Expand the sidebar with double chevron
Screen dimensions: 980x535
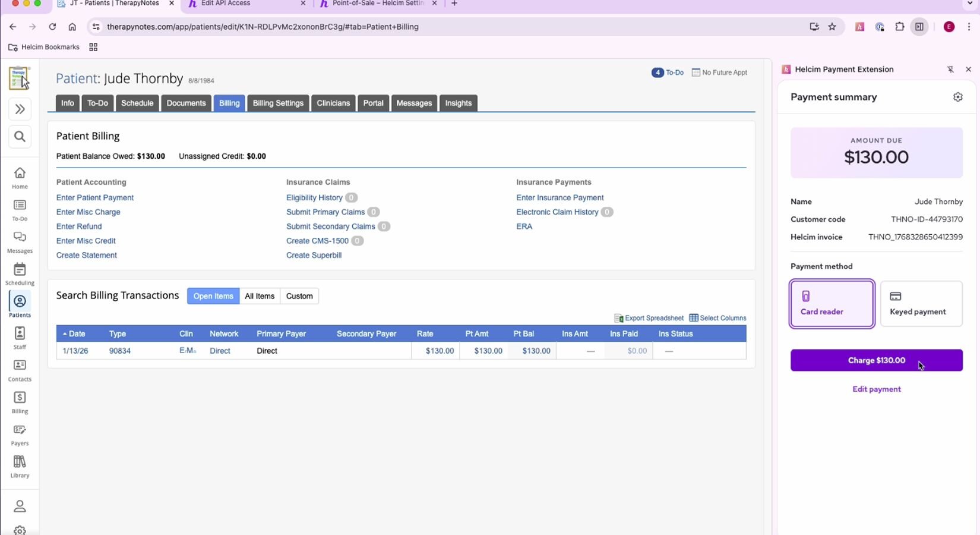click(x=20, y=109)
